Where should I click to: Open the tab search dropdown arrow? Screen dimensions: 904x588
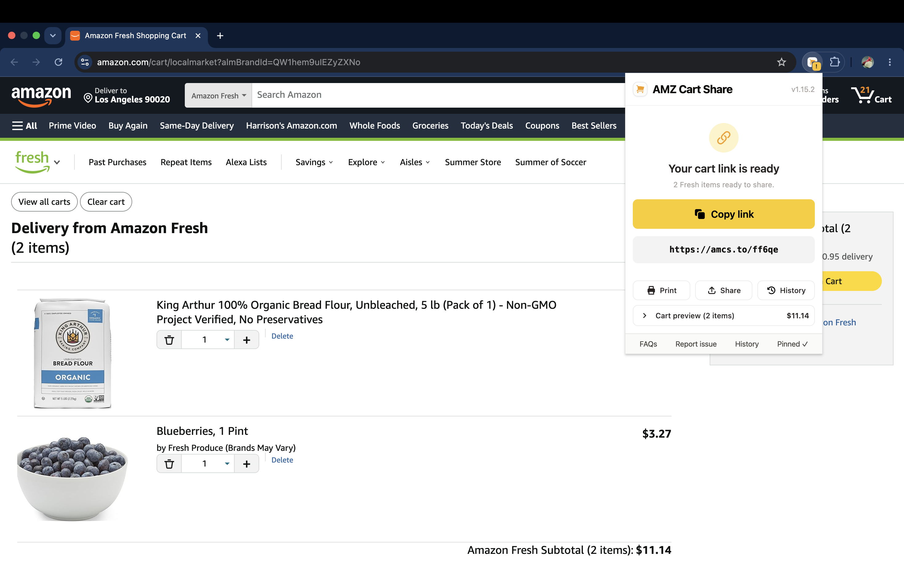click(x=53, y=36)
